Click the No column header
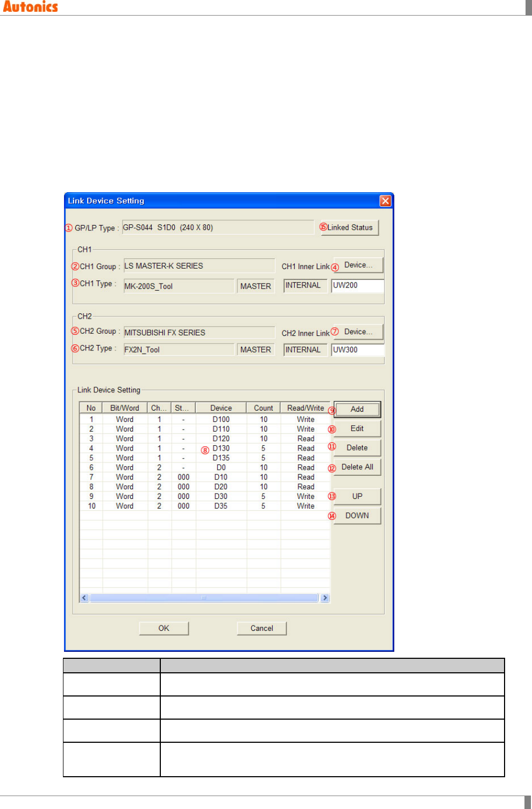 pos(91,408)
